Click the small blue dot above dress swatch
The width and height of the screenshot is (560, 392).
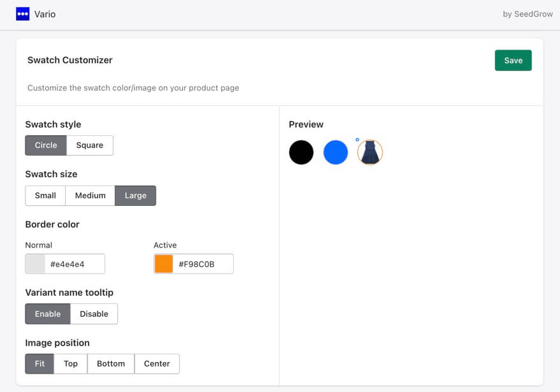[x=357, y=140]
